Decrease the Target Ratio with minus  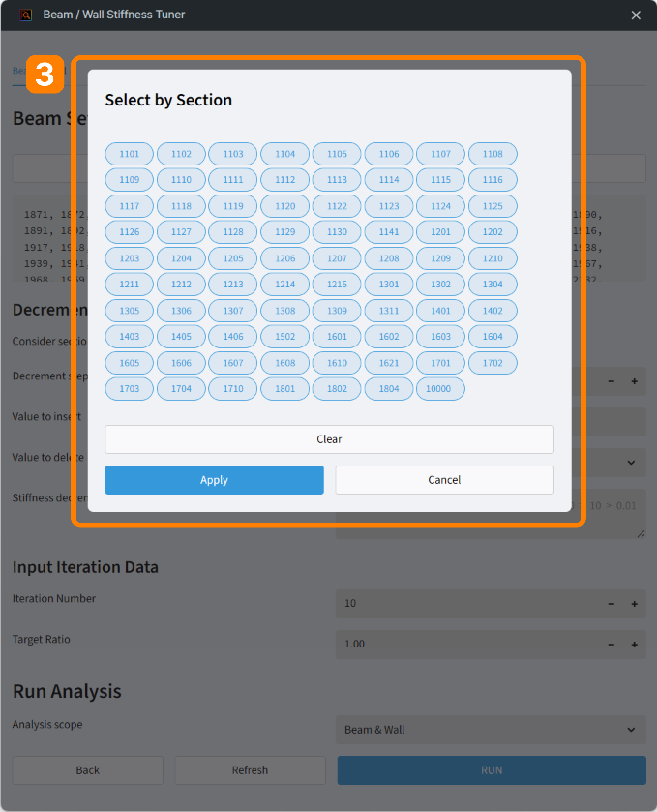[611, 645]
